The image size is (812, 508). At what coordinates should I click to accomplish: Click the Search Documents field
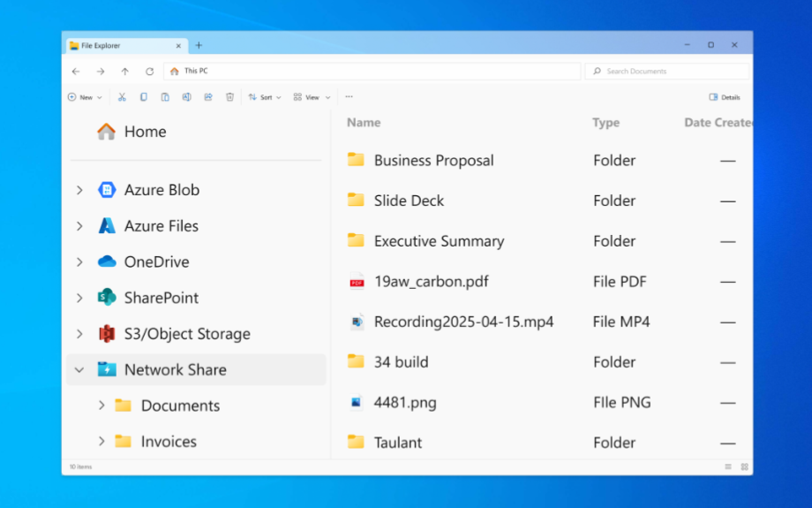pos(667,71)
